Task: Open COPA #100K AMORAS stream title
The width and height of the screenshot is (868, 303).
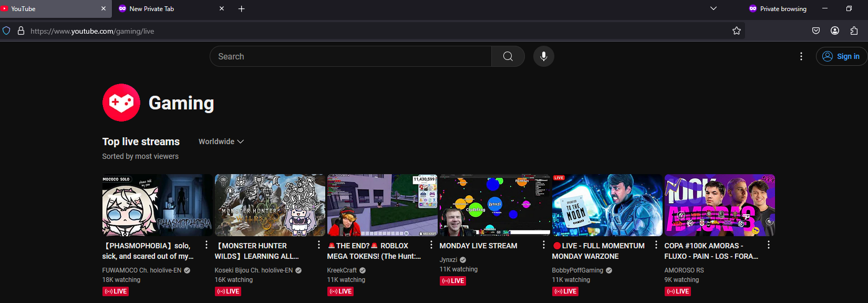Action: [711, 251]
